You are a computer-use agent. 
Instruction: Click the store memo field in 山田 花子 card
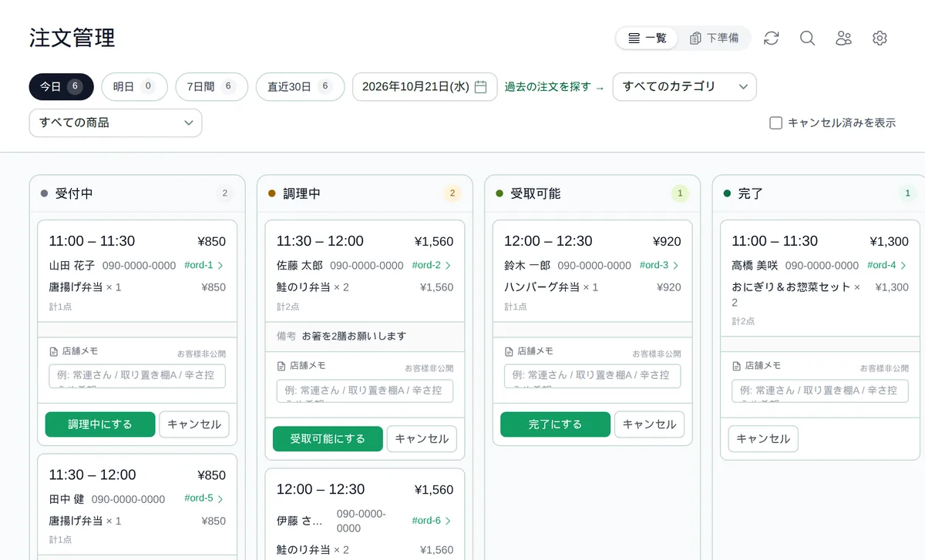[x=137, y=376]
